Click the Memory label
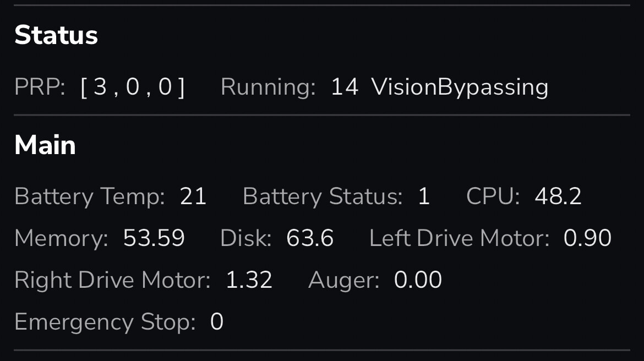Screen dimensions: 644x361 tap(61, 238)
